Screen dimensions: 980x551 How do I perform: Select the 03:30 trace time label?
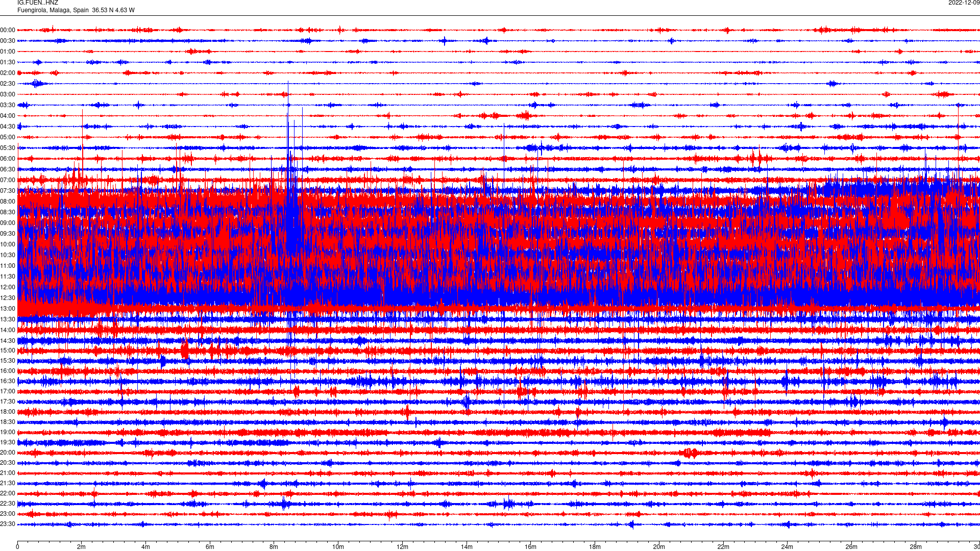click(x=8, y=105)
